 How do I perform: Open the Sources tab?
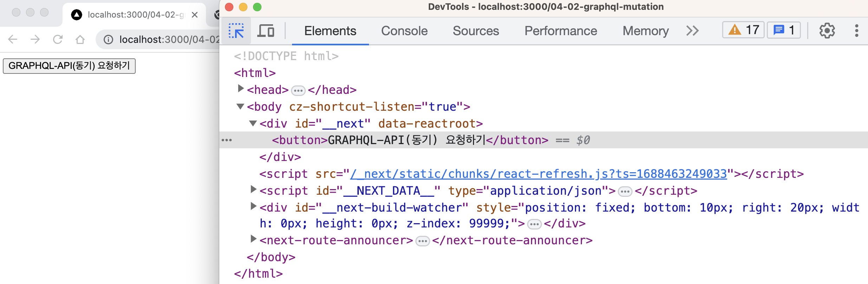(476, 31)
